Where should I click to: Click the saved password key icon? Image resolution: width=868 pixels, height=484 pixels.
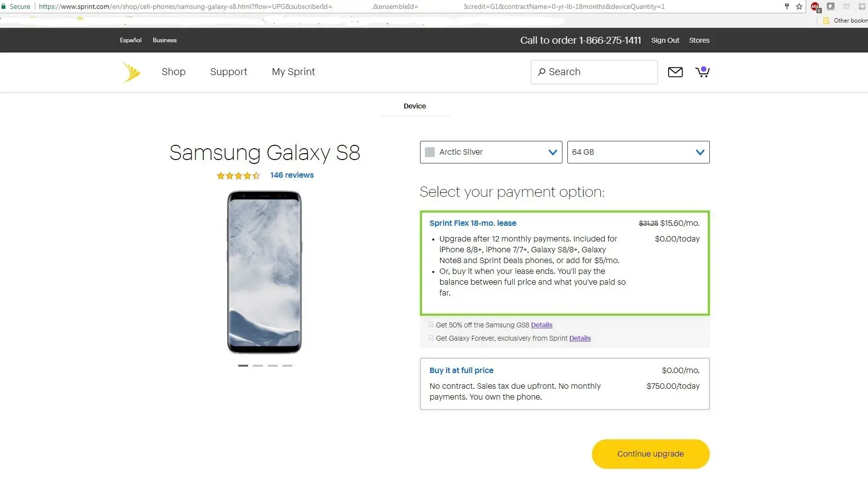pyautogui.click(x=787, y=6)
